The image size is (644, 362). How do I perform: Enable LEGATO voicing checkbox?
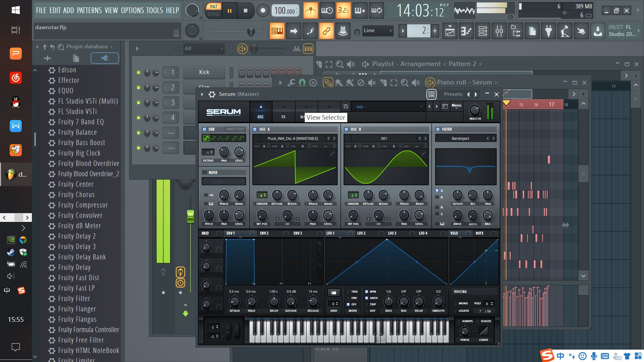pyautogui.click(x=455, y=311)
